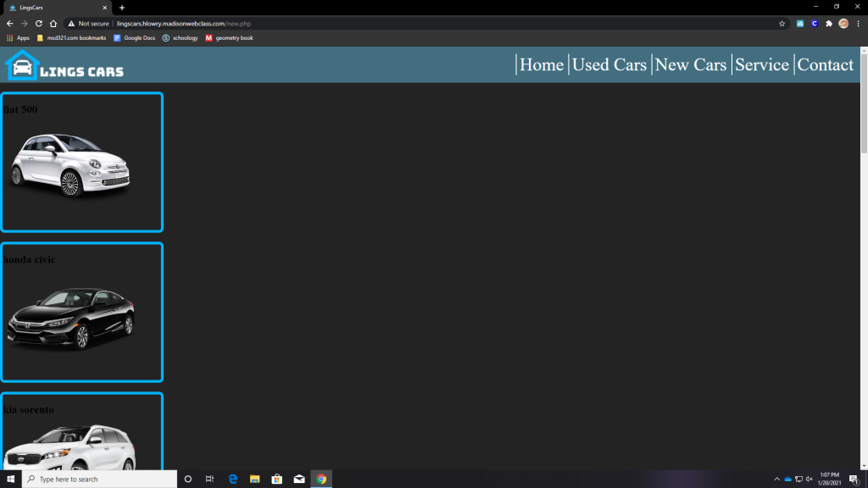This screenshot has width=868, height=488.
Task: Launch Microsoft Edge from the taskbar
Action: pyautogui.click(x=232, y=480)
